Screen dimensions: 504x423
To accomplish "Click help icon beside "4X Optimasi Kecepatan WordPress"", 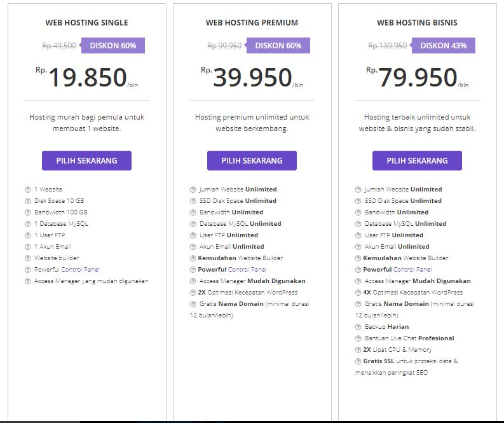I will 358,293.
